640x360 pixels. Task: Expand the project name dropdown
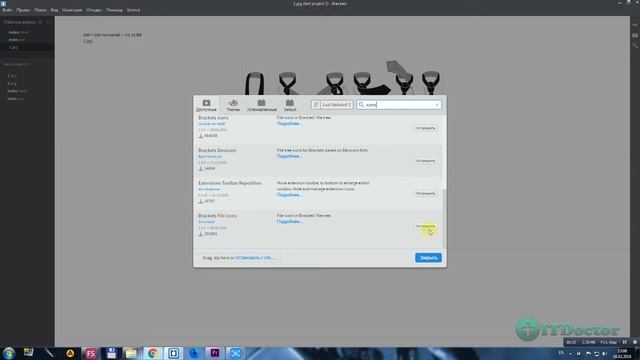coord(18,64)
